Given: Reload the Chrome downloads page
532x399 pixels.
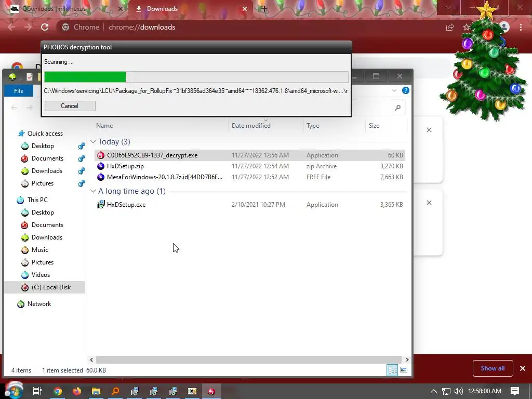Looking at the screenshot, I should point(45,27).
